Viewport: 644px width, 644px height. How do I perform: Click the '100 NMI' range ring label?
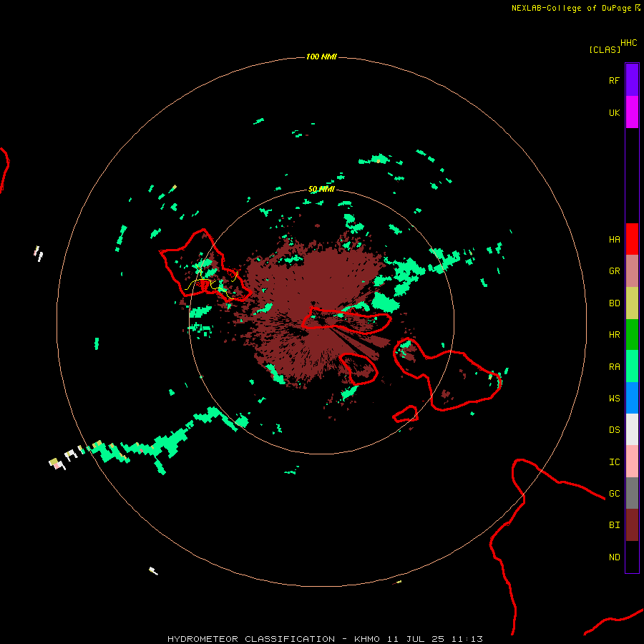[x=321, y=57]
